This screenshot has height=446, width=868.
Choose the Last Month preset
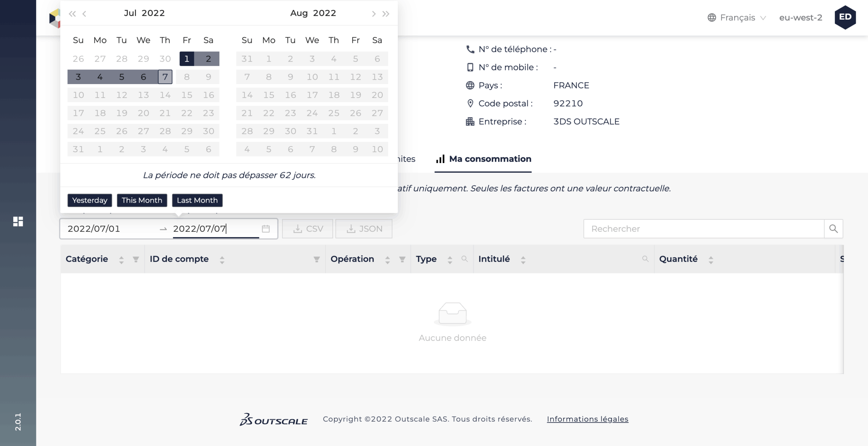coord(197,200)
